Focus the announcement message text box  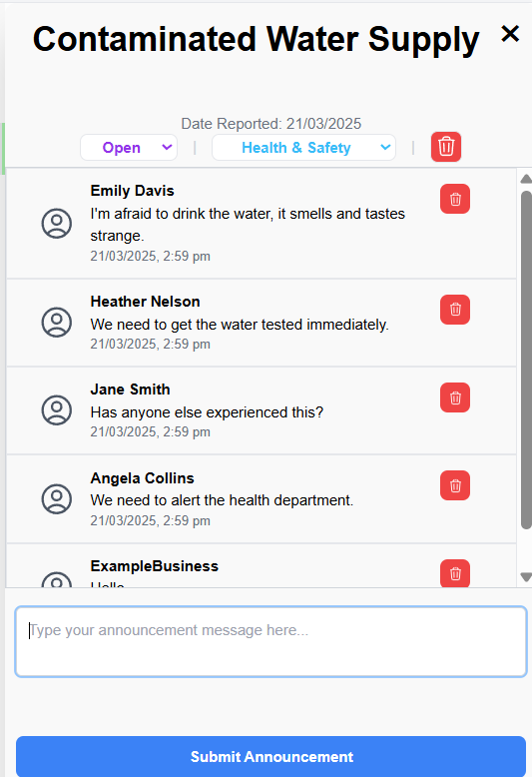pos(270,642)
